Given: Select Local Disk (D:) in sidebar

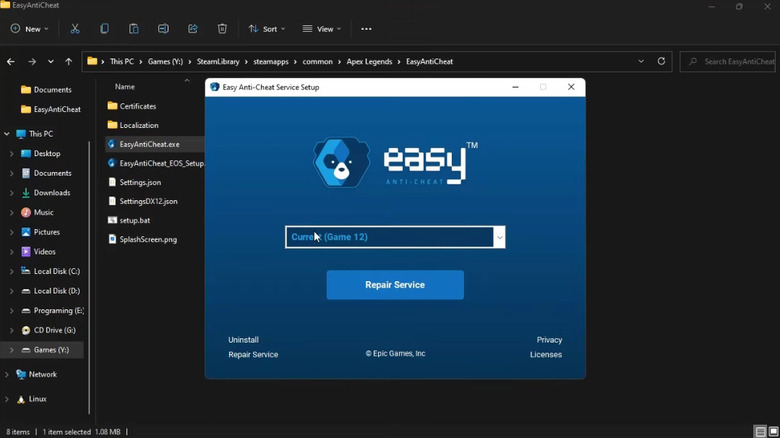Looking at the screenshot, I should click(x=50, y=291).
